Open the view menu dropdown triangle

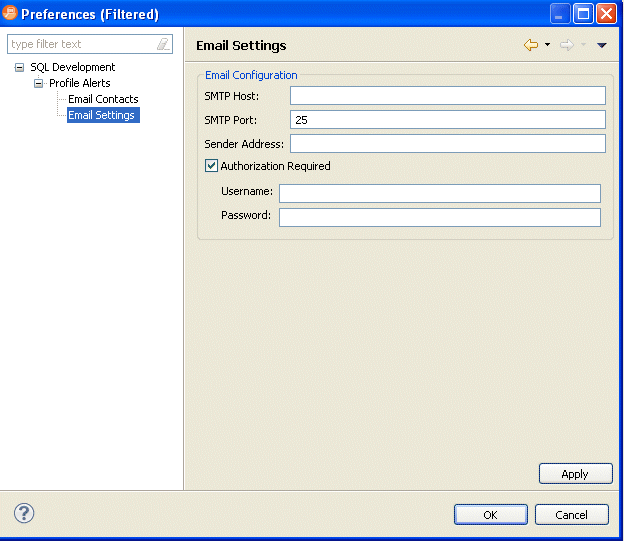pos(602,45)
